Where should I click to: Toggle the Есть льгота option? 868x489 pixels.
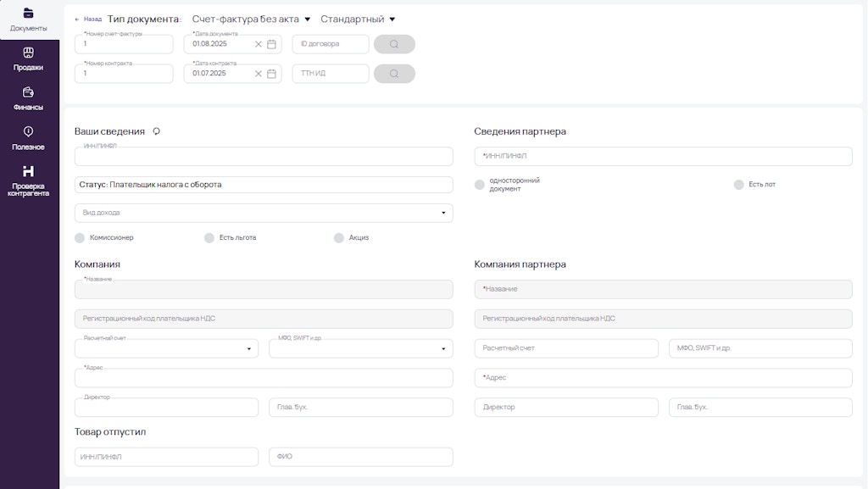209,238
